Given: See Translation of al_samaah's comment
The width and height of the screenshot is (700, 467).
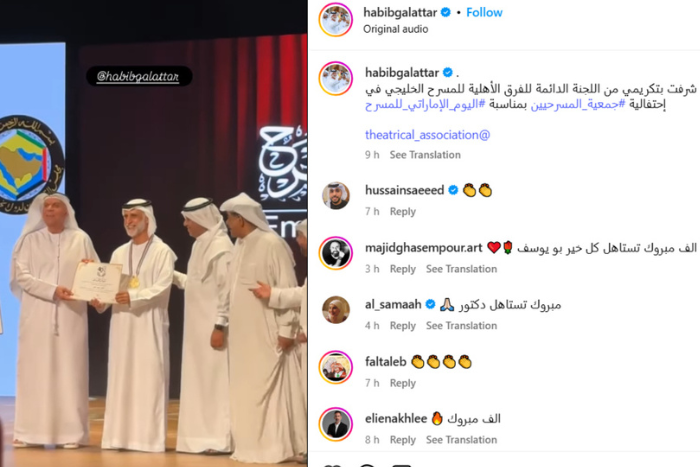Looking at the screenshot, I should point(461,326).
